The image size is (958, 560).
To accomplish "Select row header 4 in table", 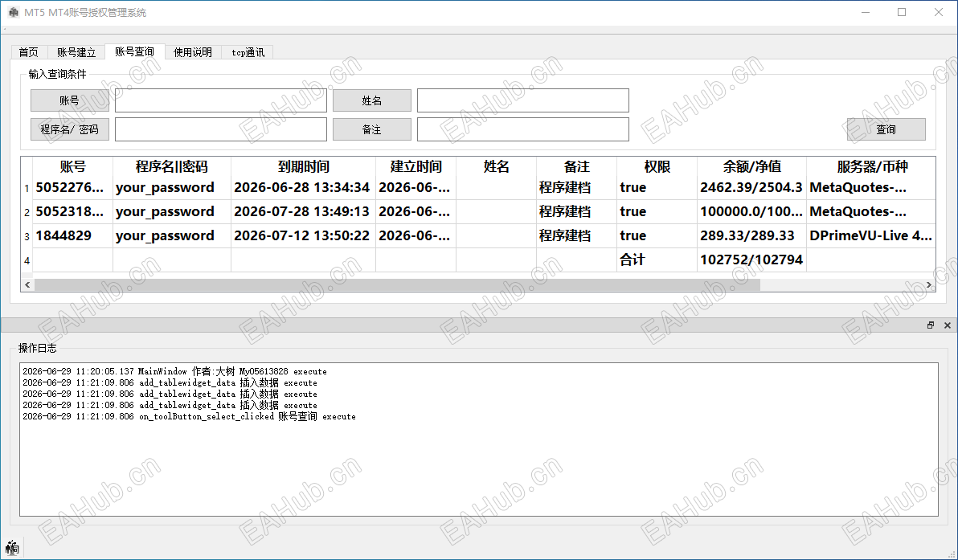I will [x=27, y=260].
